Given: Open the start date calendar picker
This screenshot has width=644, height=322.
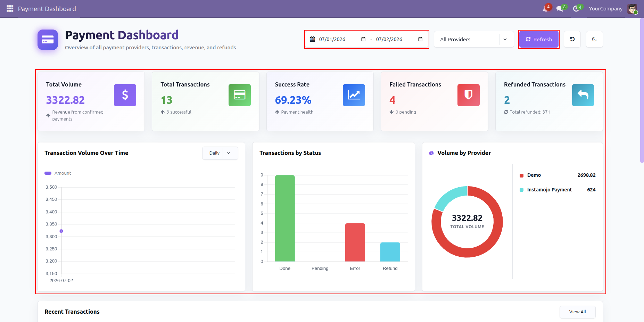Looking at the screenshot, I should pyautogui.click(x=363, y=39).
